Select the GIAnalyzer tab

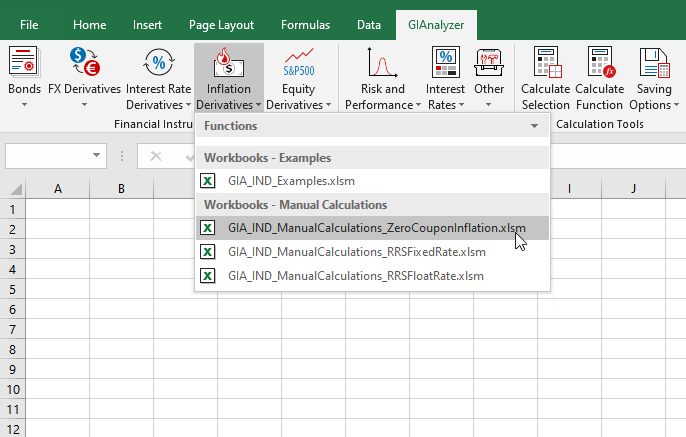(x=436, y=25)
